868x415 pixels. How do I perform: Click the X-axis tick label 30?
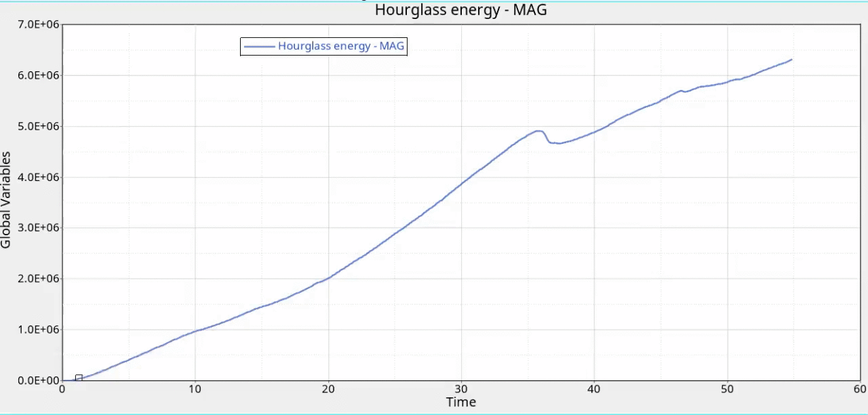pos(461,389)
